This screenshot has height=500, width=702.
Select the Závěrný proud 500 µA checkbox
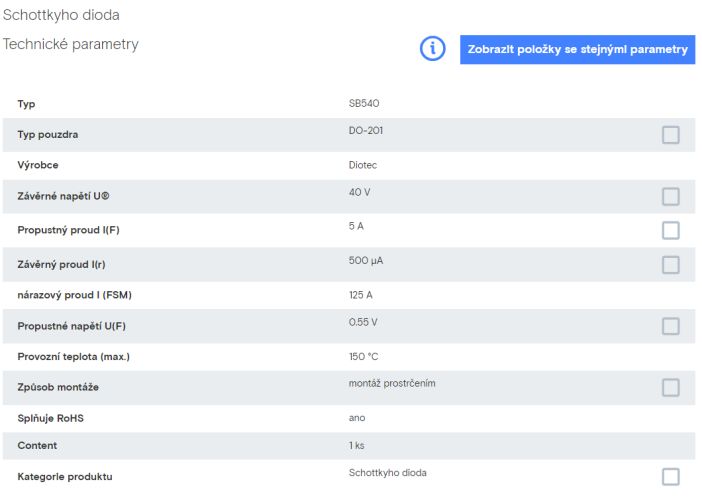[671, 265]
